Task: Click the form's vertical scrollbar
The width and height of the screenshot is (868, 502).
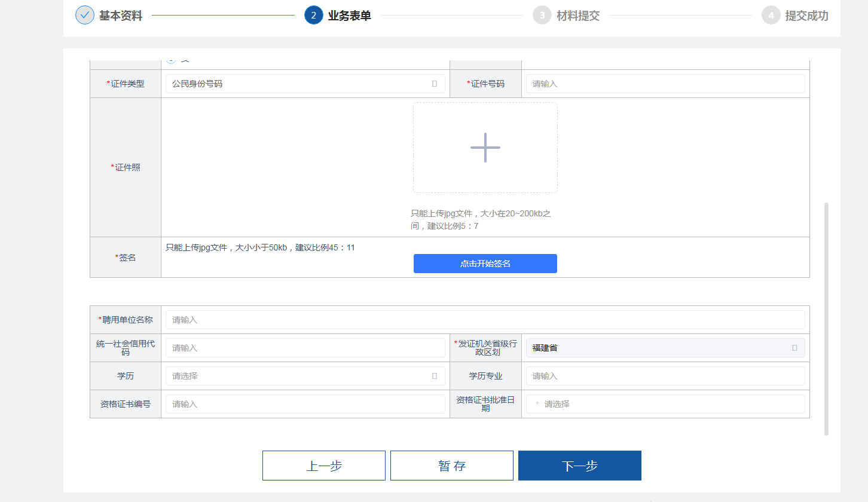Action: click(x=826, y=319)
